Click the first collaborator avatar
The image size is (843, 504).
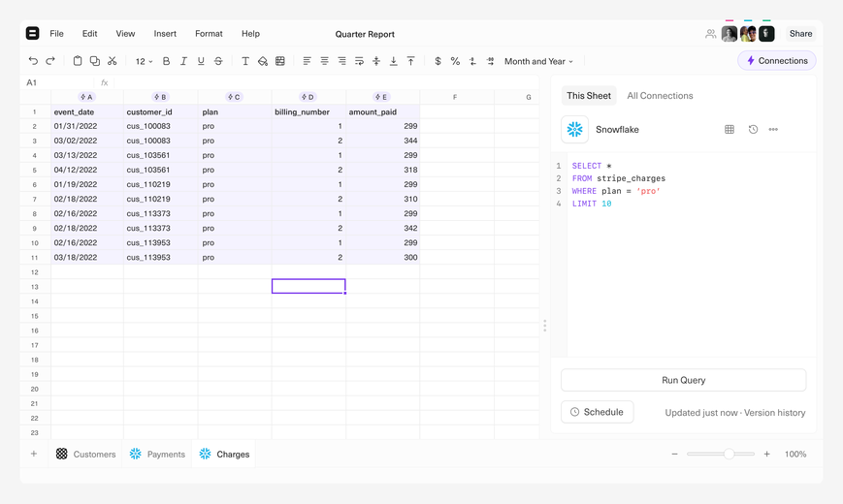(730, 34)
